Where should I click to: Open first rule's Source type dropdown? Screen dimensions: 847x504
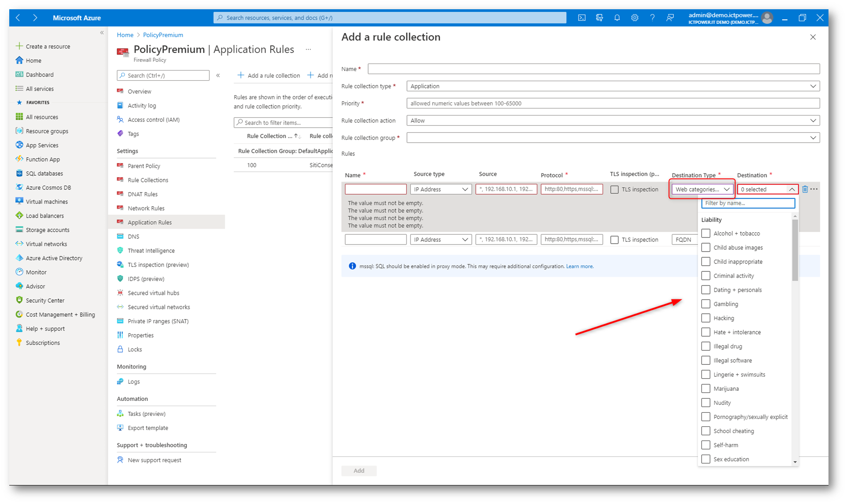pos(441,189)
